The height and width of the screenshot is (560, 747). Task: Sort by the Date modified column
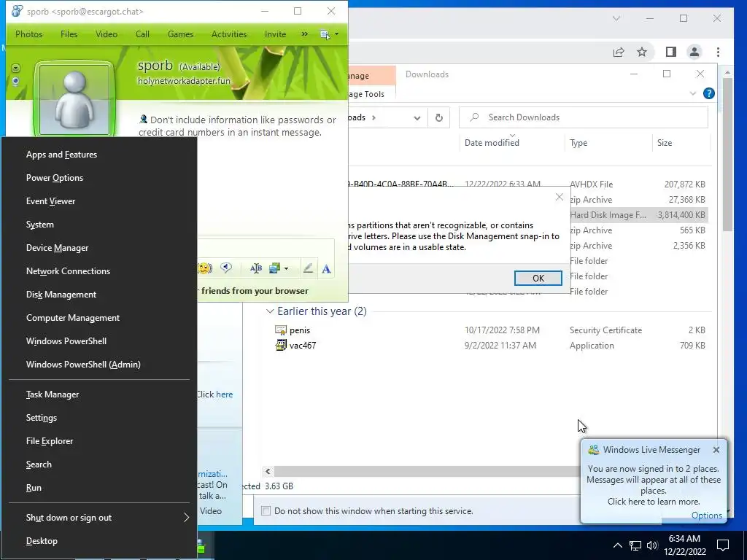[x=492, y=142]
